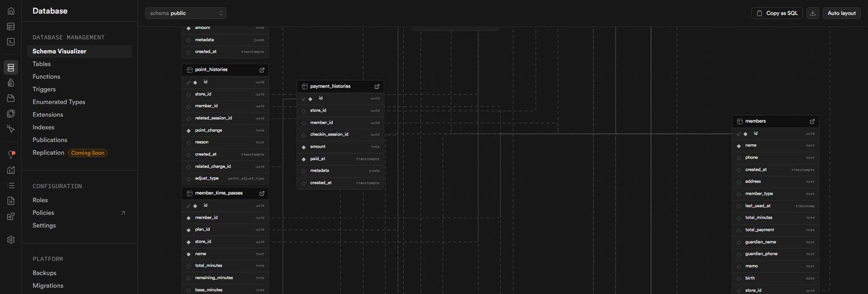
Task: Click guardian_phone column in members
Action: tap(775, 254)
